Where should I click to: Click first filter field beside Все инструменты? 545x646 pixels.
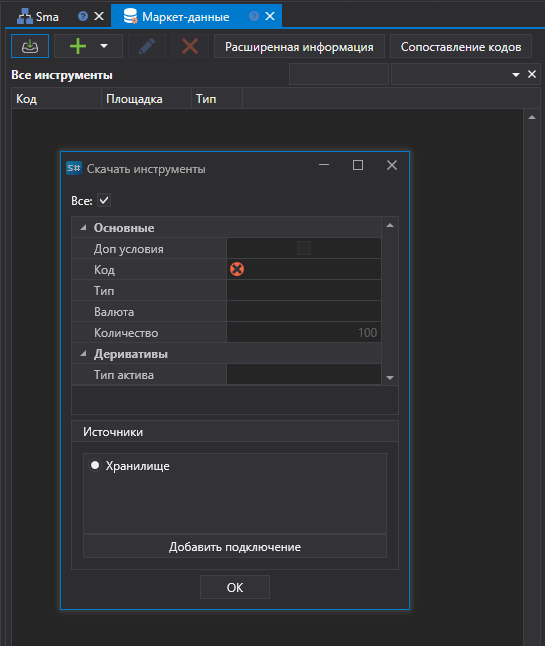pyautogui.click(x=339, y=74)
